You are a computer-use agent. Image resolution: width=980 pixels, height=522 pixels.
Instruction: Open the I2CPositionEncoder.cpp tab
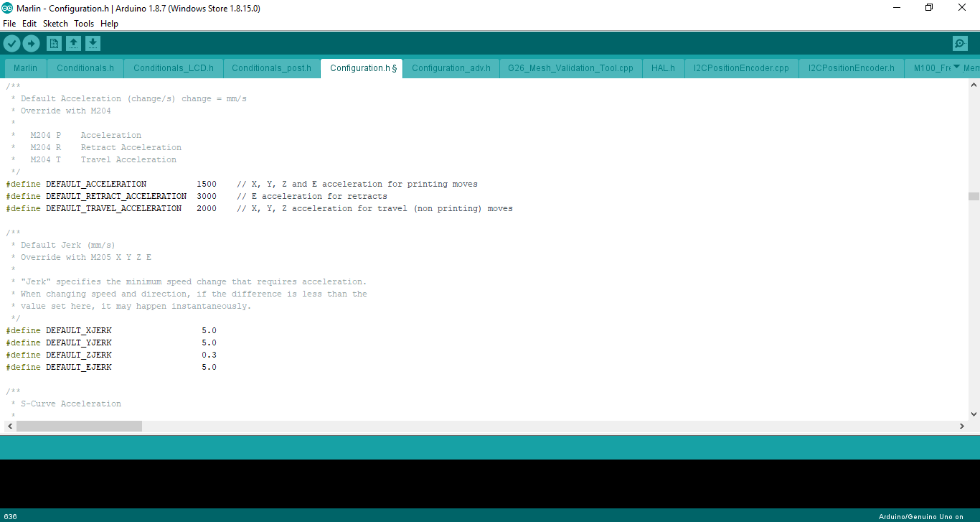741,68
